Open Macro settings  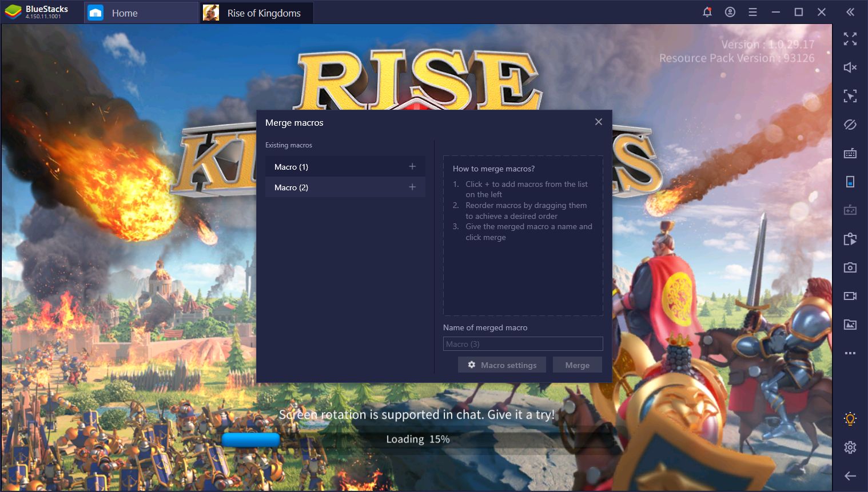(x=502, y=365)
